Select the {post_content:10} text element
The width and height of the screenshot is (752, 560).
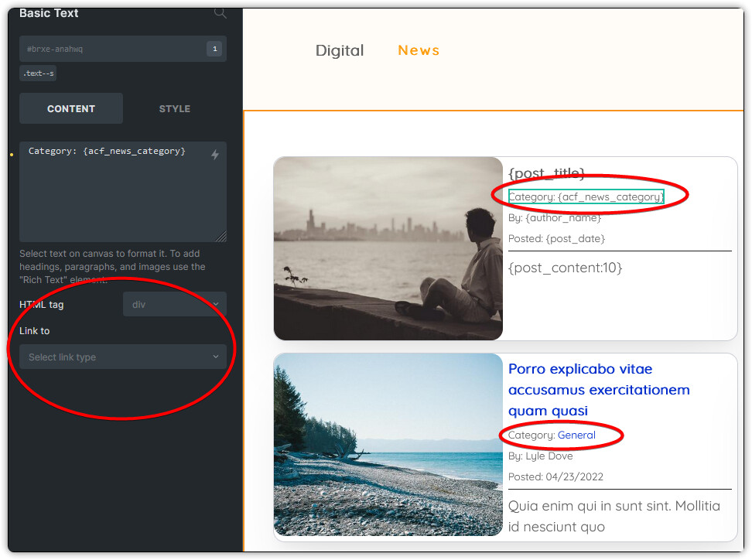565,268
